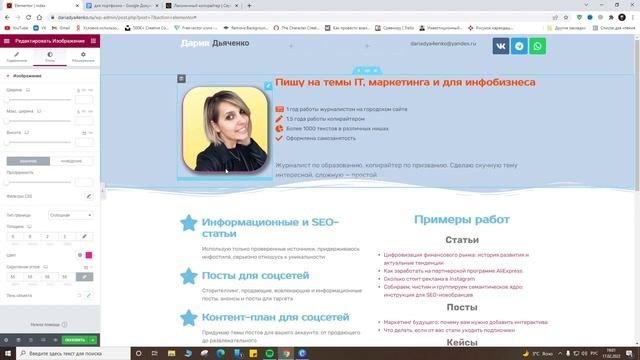640x360 pixels.
Task: Switch to the Content tab with pencil icon
Action: click(x=17, y=57)
